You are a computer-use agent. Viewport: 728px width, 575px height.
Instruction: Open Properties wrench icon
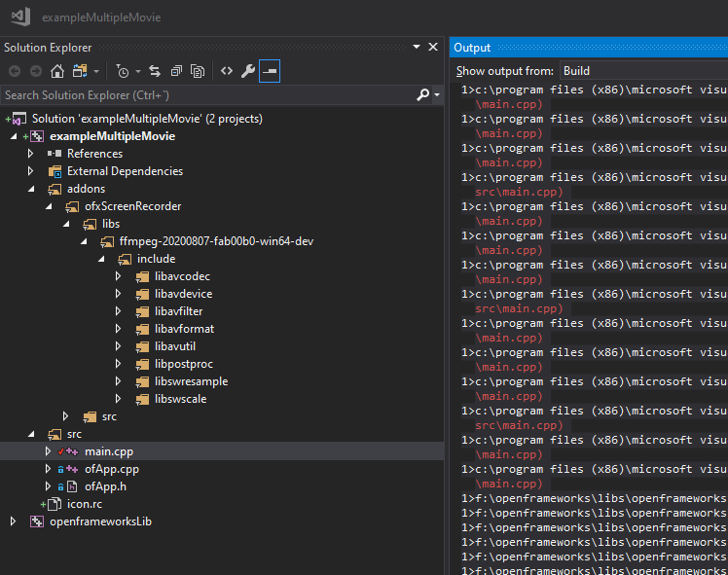[248, 71]
